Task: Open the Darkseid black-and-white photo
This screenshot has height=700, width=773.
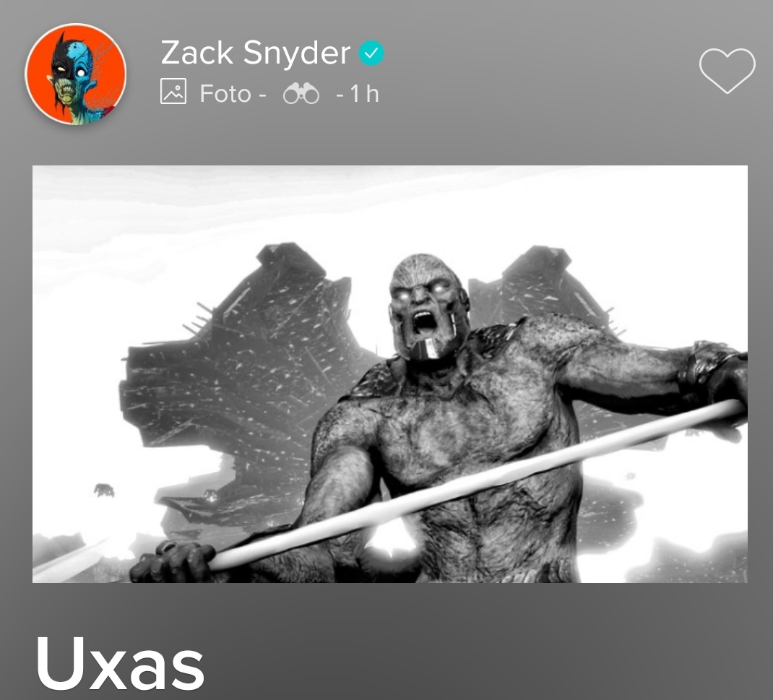Action: click(x=390, y=374)
